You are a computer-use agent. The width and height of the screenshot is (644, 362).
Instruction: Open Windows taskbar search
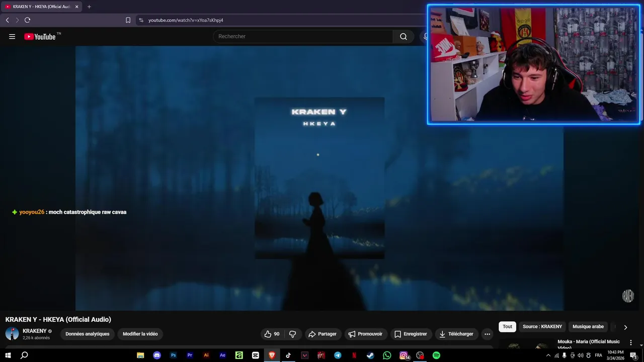(24, 355)
